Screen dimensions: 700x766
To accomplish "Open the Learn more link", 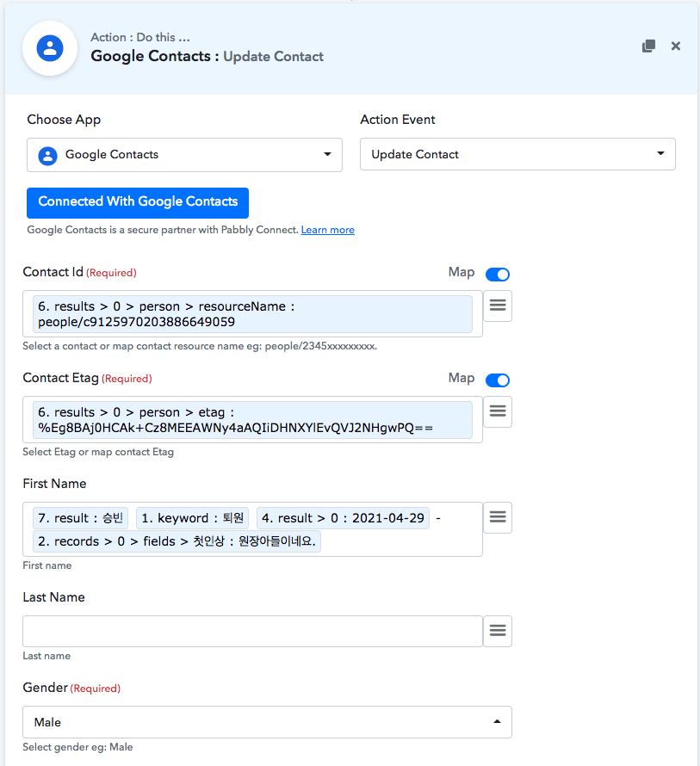I will pos(327,231).
